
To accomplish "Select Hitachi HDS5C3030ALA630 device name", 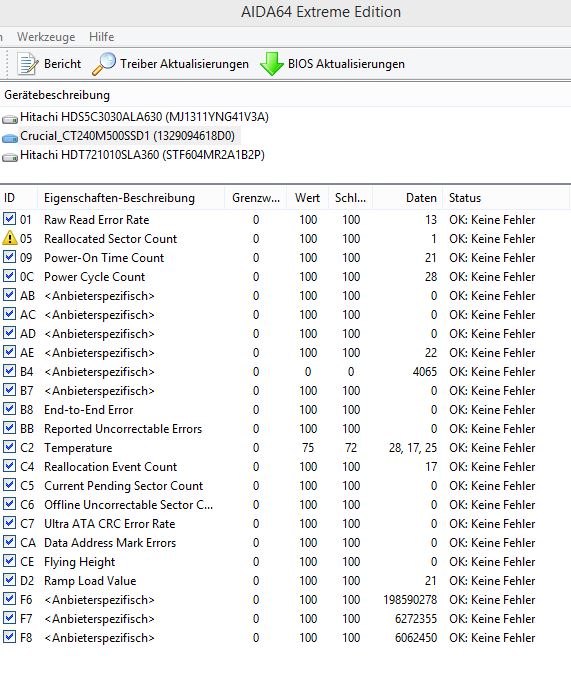I will 144,117.
